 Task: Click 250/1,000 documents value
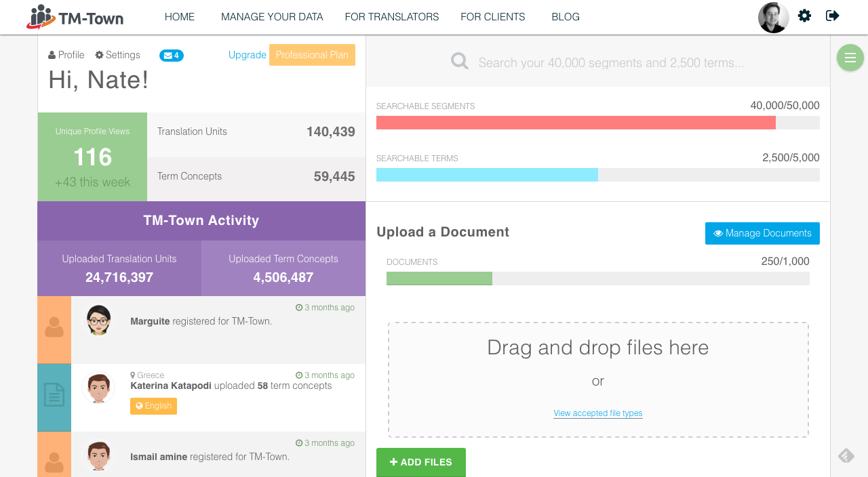coord(785,262)
